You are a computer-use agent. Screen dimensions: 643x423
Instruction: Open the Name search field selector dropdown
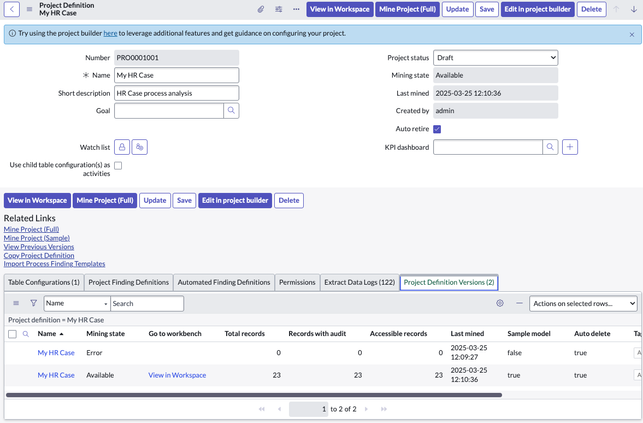pyautogui.click(x=76, y=303)
